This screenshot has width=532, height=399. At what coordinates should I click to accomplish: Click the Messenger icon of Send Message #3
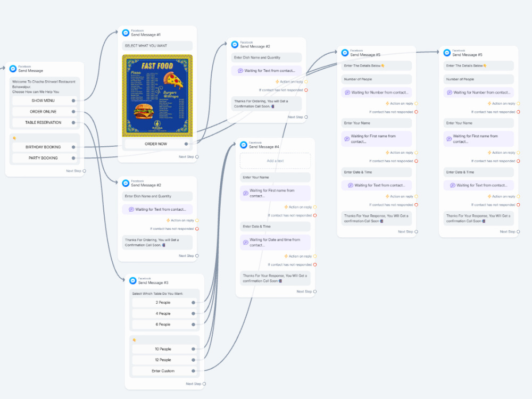[x=133, y=280]
